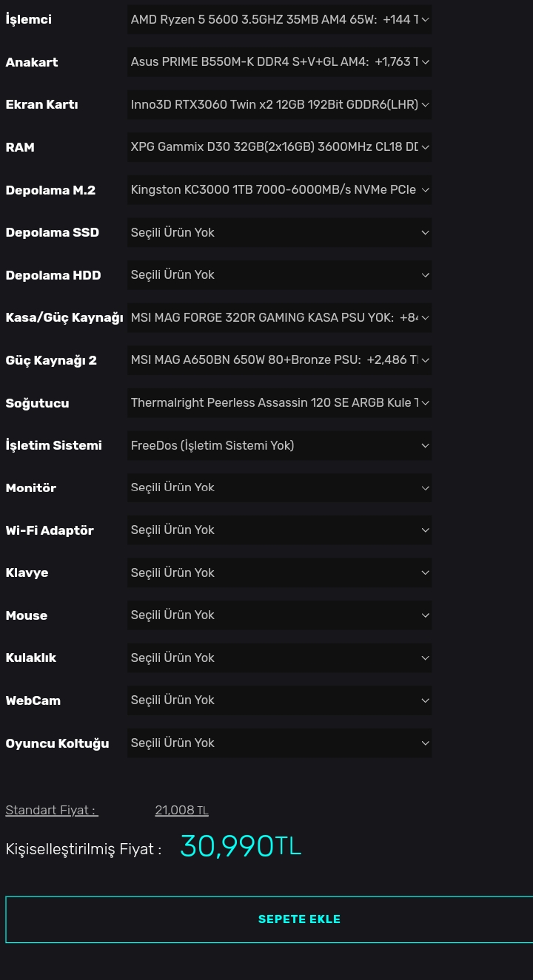The height and width of the screenshot is (980, 533).
Task: Select a Klavye option
Action: (x=279, y=572)
